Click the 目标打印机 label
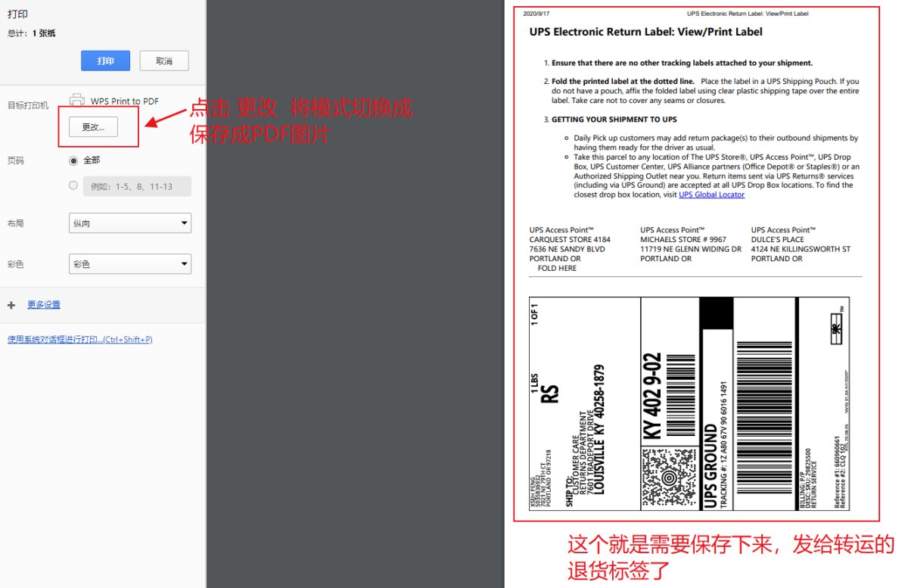Screen dimensions: 908x588 (x=28, y=105)
